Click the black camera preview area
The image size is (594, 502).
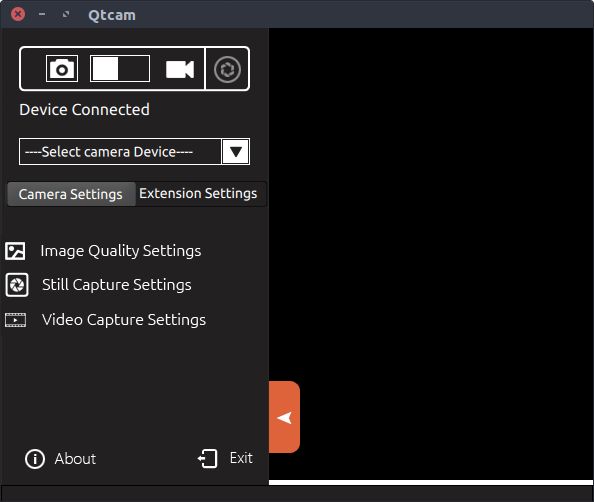pos(431,254)
